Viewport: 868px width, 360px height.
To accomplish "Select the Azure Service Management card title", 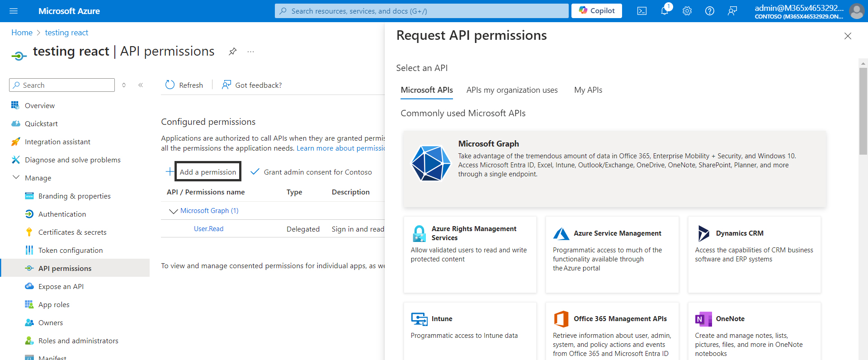I will coord(618,233).
